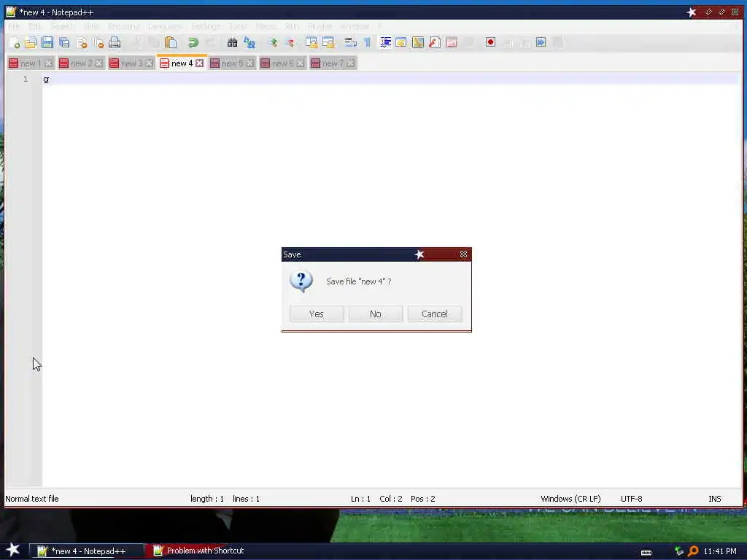This screenshot has height=560, width=747.
Task: Open Folder as Workspace icon
Action: [x=452, y=43]
